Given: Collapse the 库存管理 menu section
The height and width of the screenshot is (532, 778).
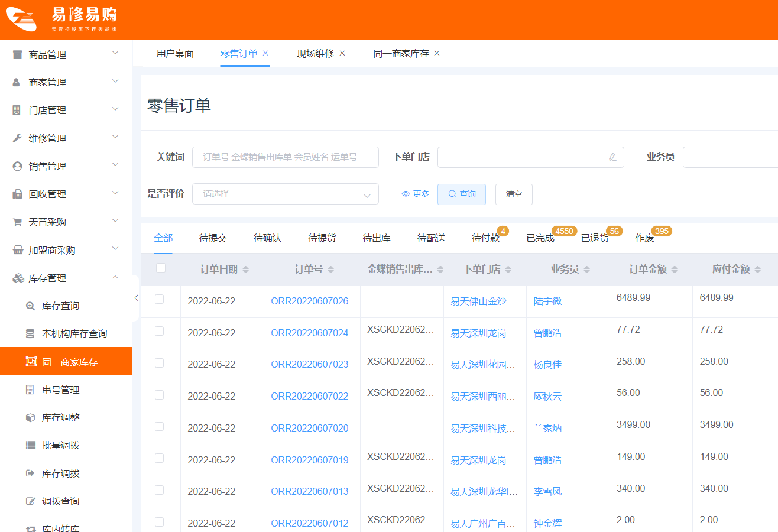Looking at the screenshot, I should [x=66, y=278].
